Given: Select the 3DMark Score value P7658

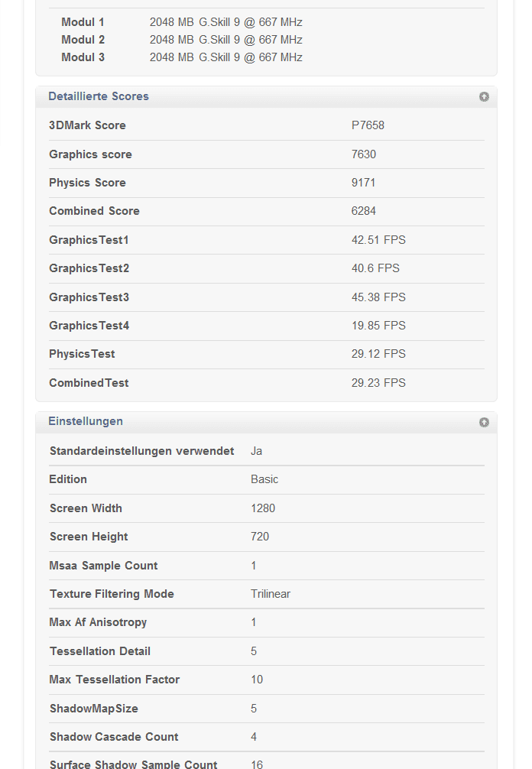Looking at the screenshot, I should [368, 125].
